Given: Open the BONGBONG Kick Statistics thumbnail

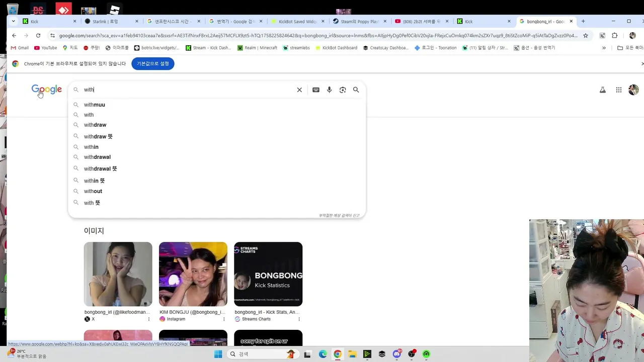Looking at the screenshot, I should click(x=268, y=274).
